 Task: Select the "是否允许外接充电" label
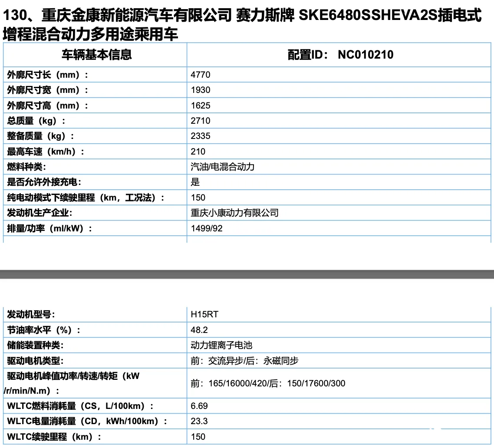point(44,182)
